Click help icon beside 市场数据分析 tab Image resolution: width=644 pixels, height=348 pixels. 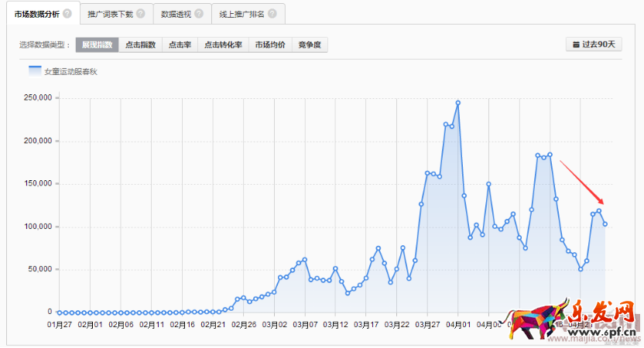[67, 14]
